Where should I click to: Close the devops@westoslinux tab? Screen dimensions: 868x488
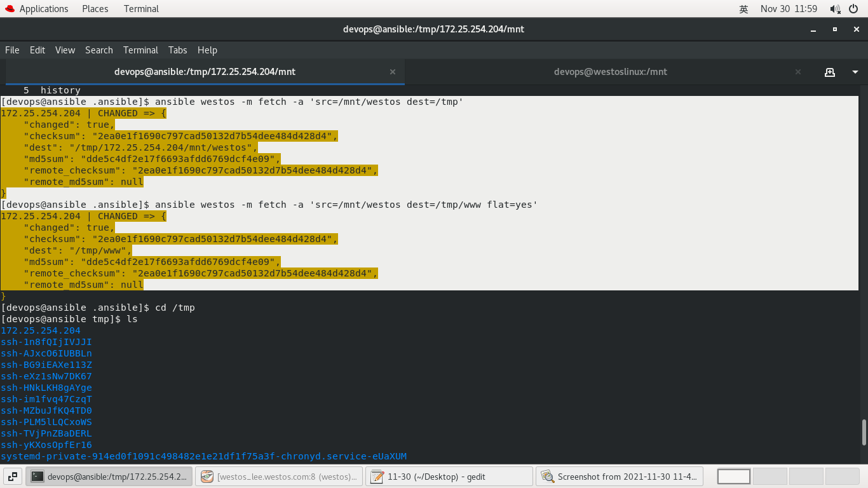pyautogui.click(x=798, y=72)
